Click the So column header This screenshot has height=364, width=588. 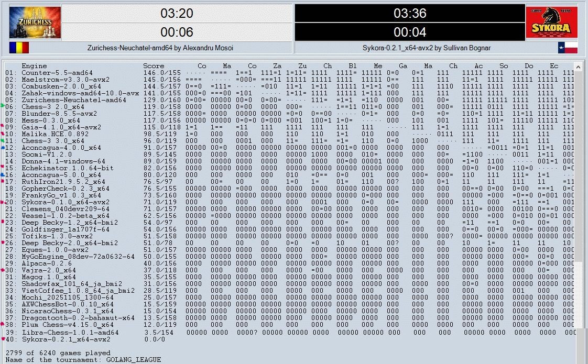pyautogui.click(x=504, y=66)
